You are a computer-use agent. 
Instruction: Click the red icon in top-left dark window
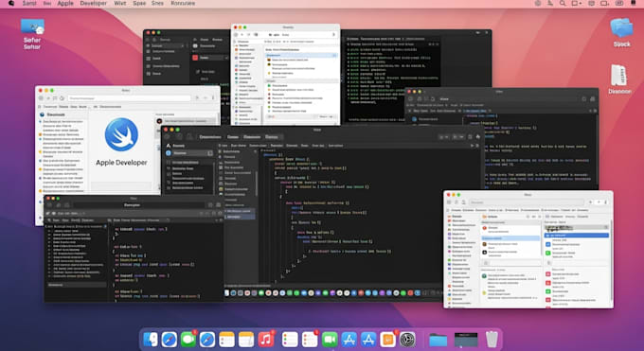coord(195,58)
